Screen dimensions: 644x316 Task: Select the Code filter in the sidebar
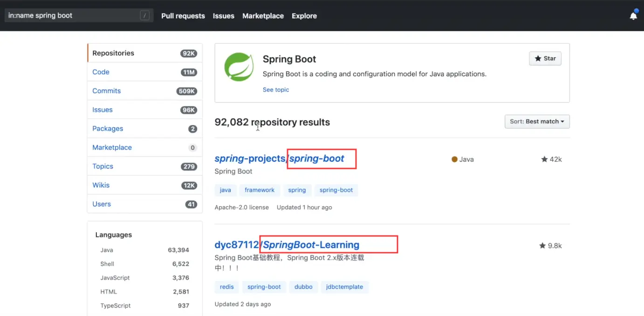[145, 72]
